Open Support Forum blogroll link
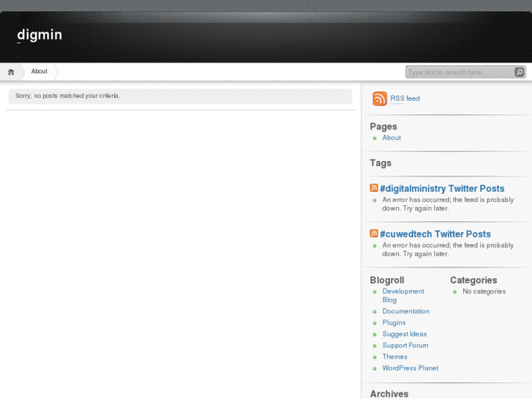 [x=405, y=346]
